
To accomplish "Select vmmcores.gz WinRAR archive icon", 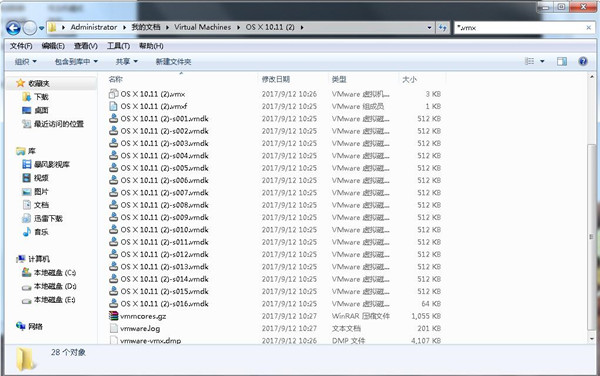I will coord(114,316).
